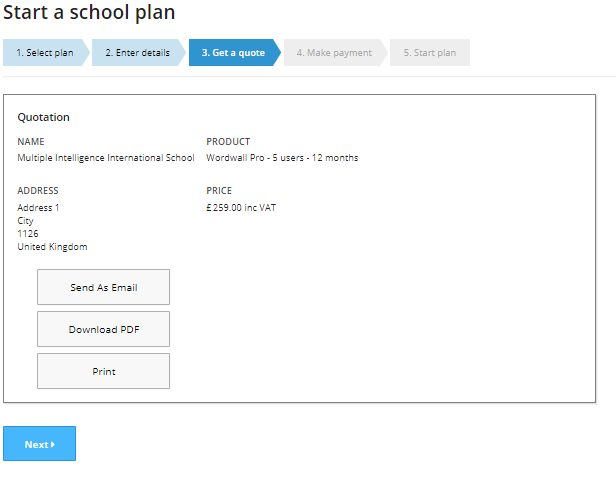Click the ADDRESS label
This screenshot has height=482, width=616.
coord(38,191)
